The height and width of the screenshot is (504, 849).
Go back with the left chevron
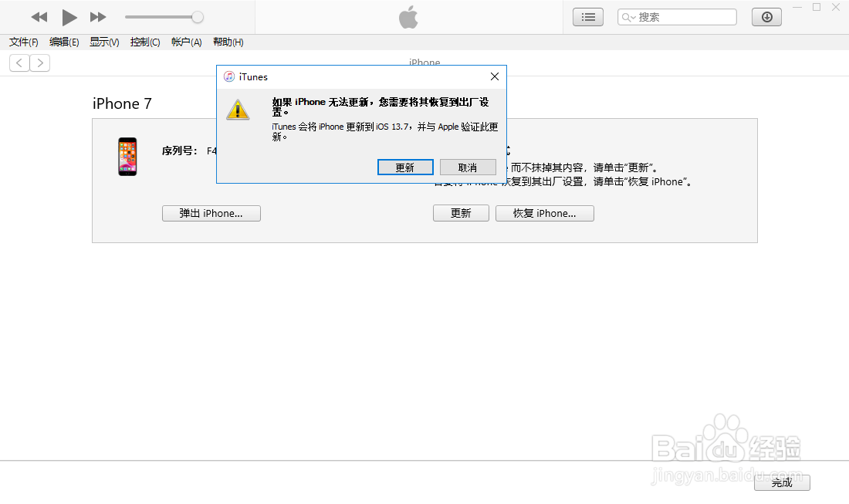coord(19,63)
